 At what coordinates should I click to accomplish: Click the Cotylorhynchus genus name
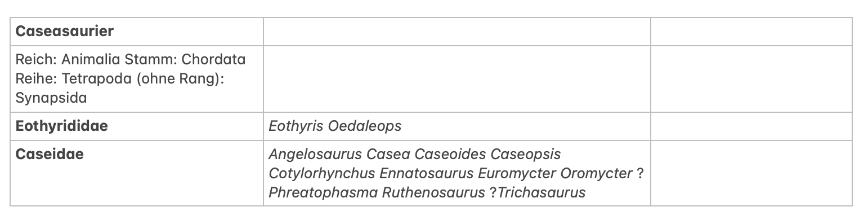[323, 173]
